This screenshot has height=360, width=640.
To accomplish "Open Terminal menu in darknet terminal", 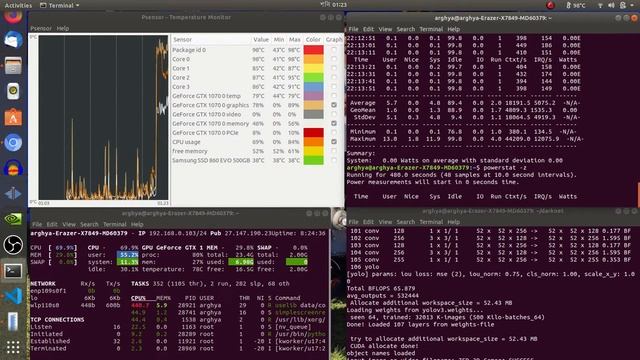I will 431,222.
